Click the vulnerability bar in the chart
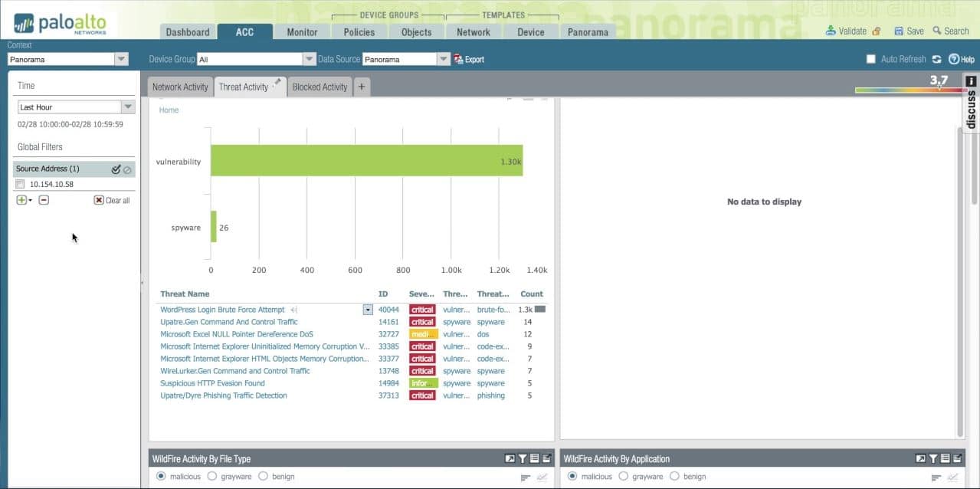 tap(367, 161)
